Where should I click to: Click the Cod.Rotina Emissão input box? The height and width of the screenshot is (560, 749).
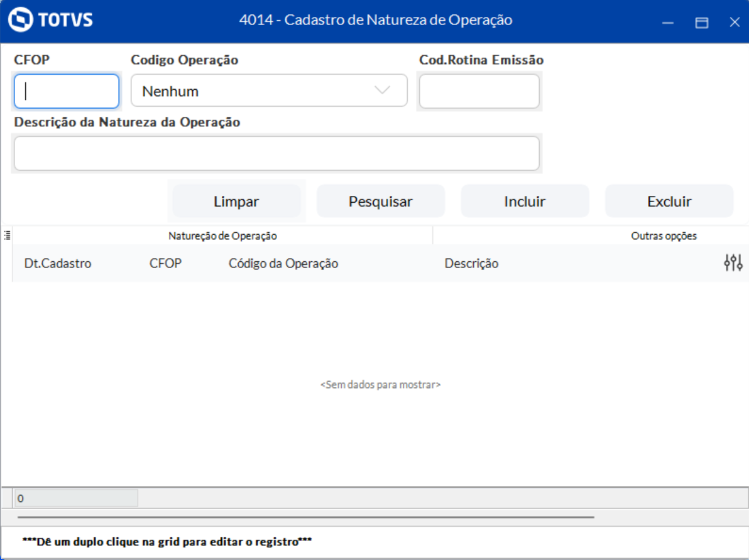click(x=479, y=91)
